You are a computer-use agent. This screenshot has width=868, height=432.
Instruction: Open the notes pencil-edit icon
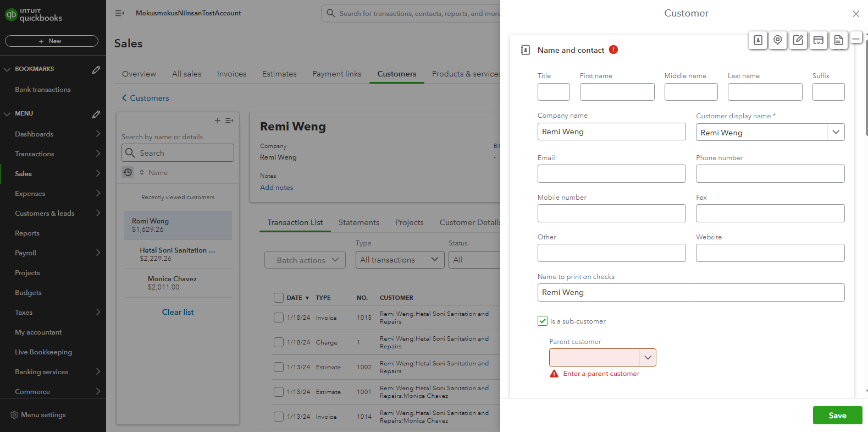798,40
